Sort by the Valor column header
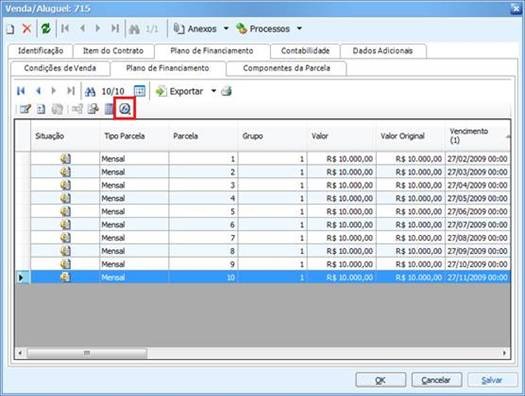This screenshot has width=525, height=396. coord(341,136)
